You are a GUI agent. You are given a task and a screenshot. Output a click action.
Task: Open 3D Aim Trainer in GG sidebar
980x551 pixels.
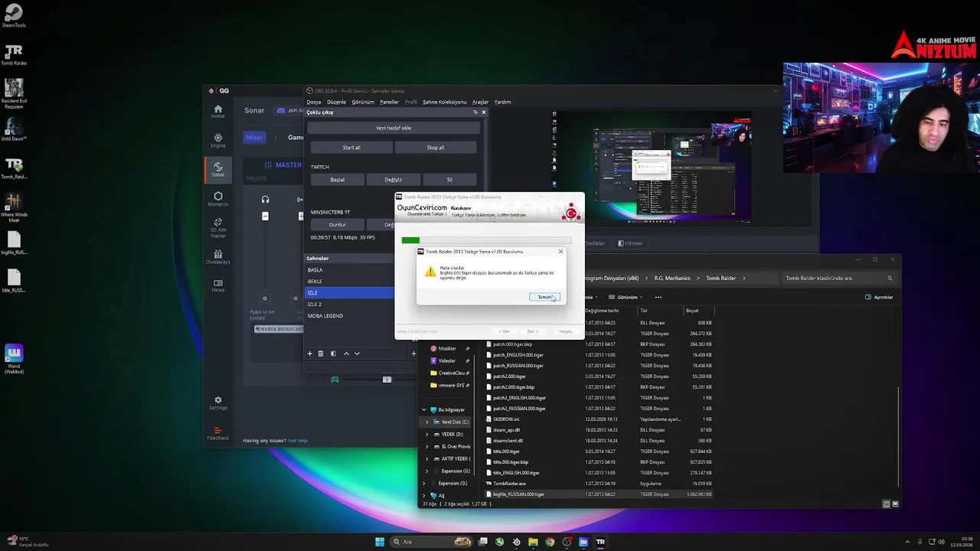point(217,228)
